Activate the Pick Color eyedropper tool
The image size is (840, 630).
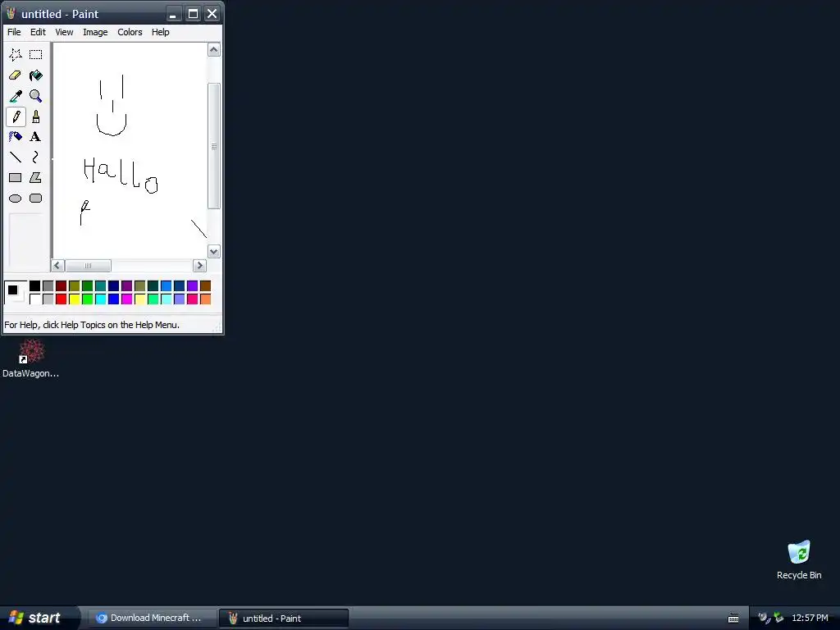[16, 96]
